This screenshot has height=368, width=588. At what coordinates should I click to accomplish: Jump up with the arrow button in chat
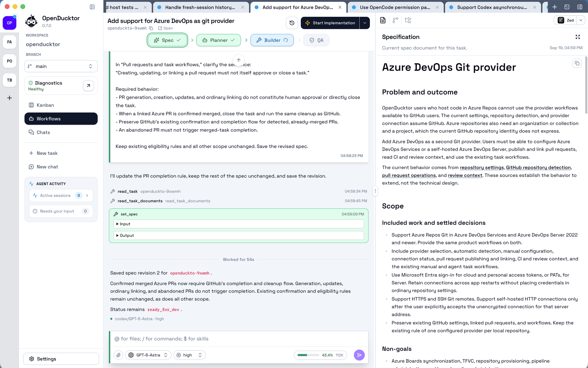coord(239,60)
